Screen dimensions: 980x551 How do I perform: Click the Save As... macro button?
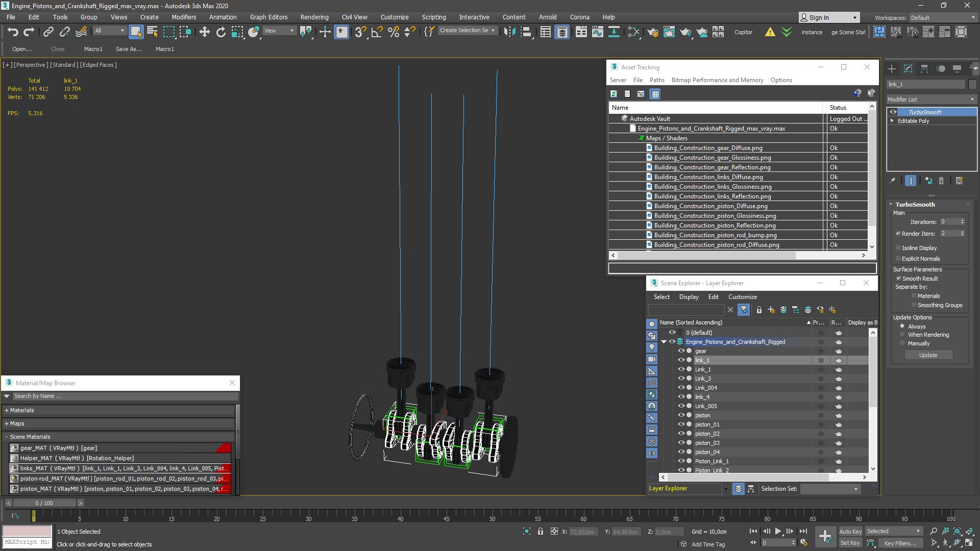pyautogui.click(x=129, y=49)
